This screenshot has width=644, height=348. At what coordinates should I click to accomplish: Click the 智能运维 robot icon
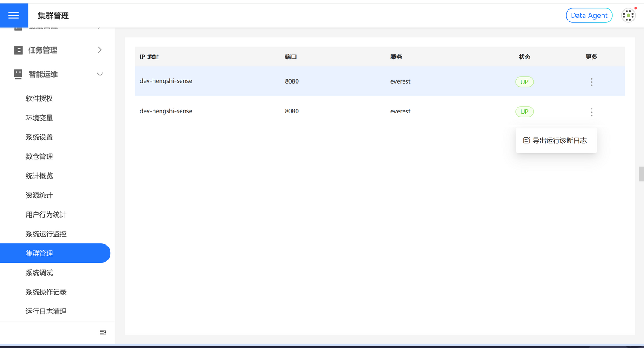(x=18, y=74)
